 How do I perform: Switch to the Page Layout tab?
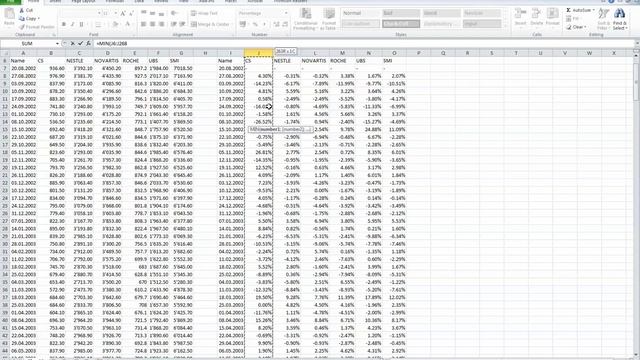[x=83, y=2]
